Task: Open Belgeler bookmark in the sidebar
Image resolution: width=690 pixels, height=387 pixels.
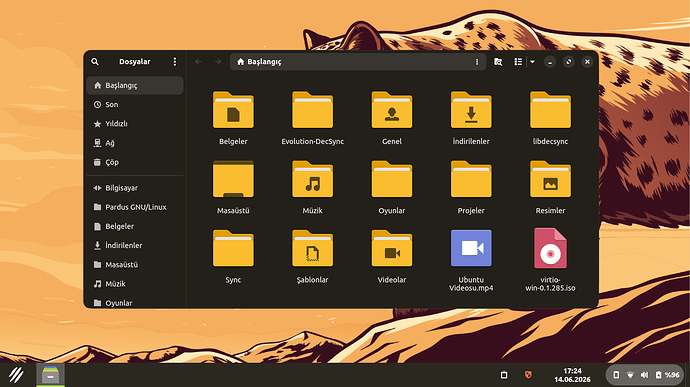Action: (x=135, y=226)
